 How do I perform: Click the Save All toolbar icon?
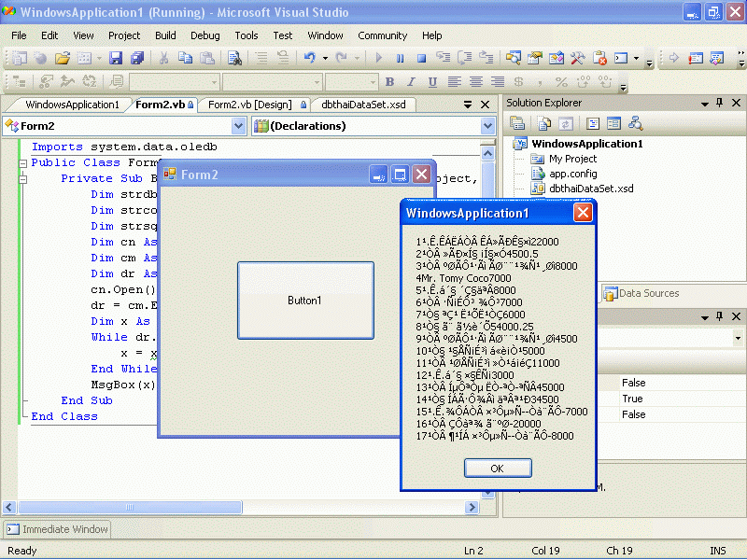click(x=137, y=58)
